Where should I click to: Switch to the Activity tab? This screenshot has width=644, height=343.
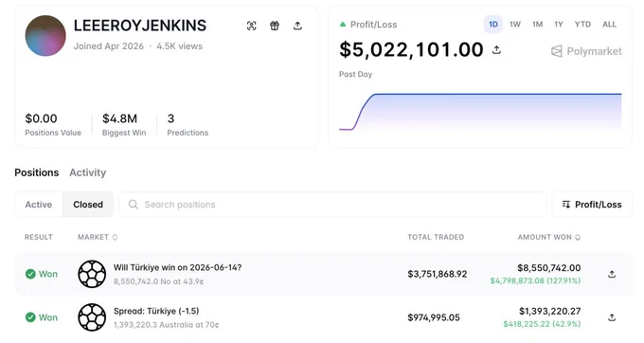pyautogui.click(x=87, y=172)
